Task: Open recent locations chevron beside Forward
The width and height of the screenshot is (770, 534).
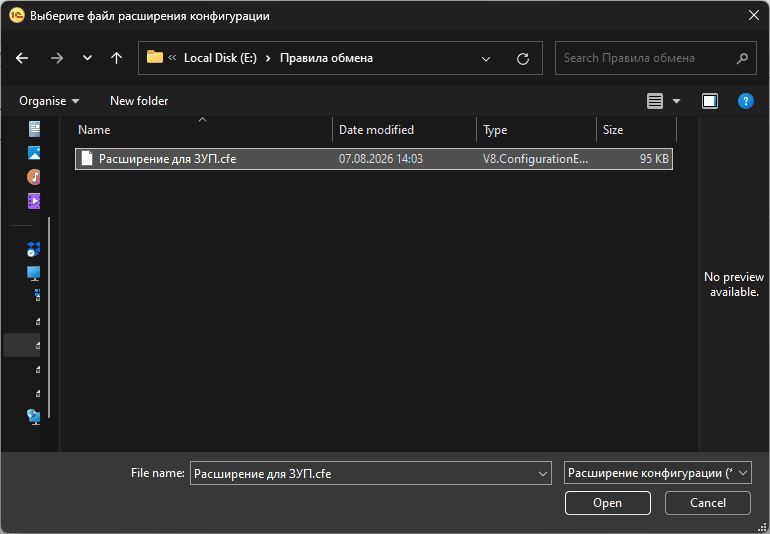Action: (x=87, y=58)
